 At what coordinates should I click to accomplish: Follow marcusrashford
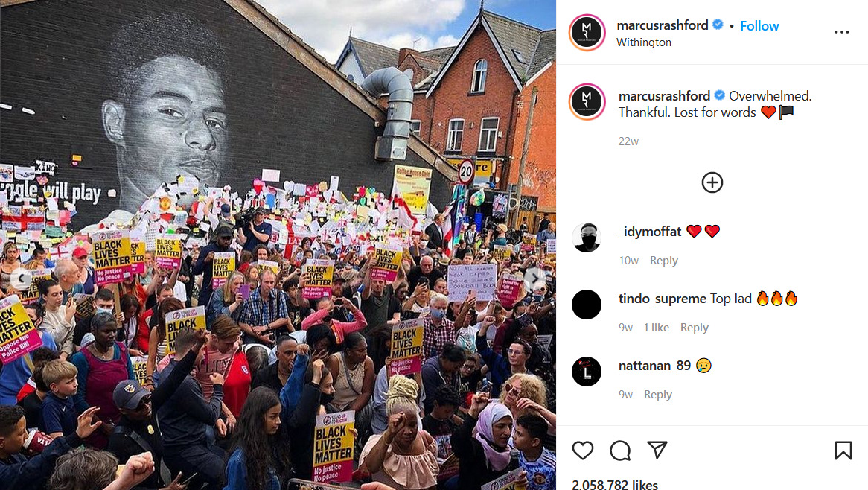coord(759,26)
